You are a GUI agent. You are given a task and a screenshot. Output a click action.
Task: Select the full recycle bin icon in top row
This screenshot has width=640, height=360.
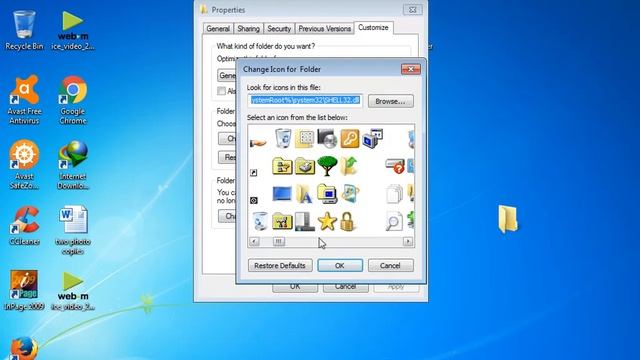point(282,138)
